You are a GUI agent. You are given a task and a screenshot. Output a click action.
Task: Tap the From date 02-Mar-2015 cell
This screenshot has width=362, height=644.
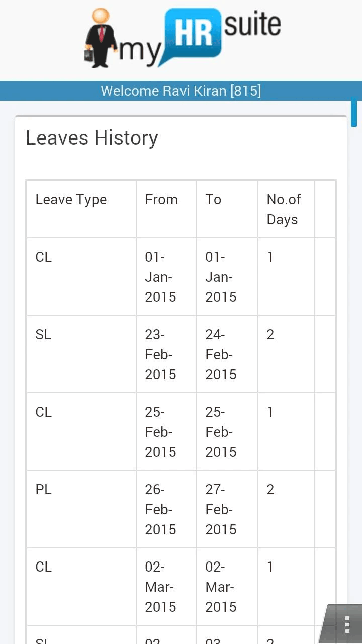pos(160,587)
